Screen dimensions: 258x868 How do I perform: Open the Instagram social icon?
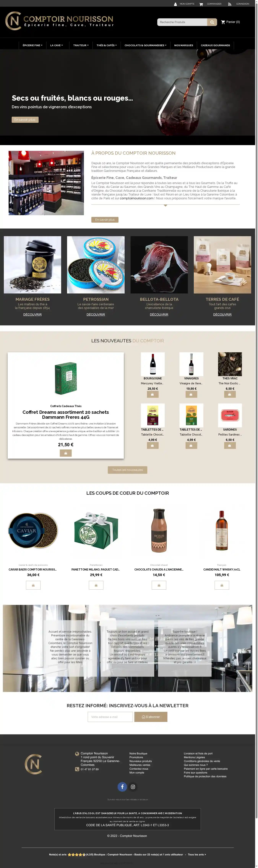point(133,786)
